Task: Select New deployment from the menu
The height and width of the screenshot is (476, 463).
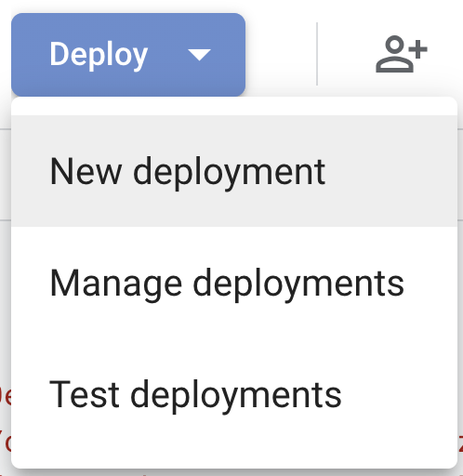Action: pyautogui.click(x=234, y=171)
